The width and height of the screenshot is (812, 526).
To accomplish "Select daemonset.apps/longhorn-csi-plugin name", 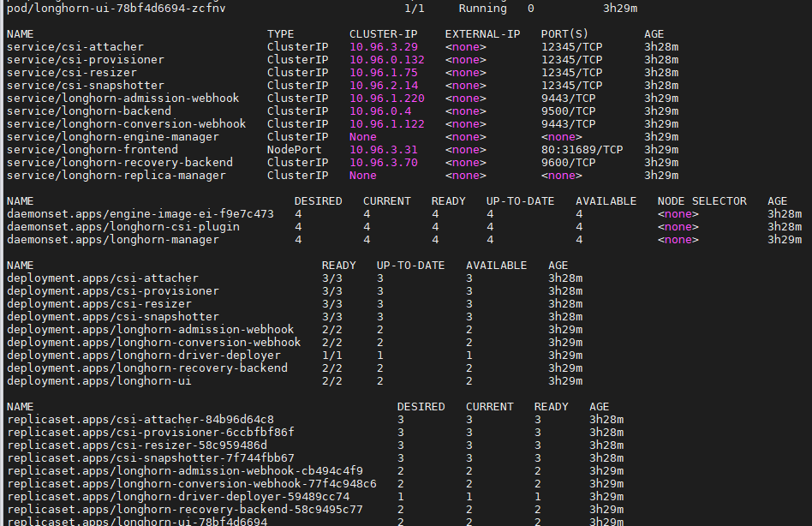I will click(x=122, y=227).
